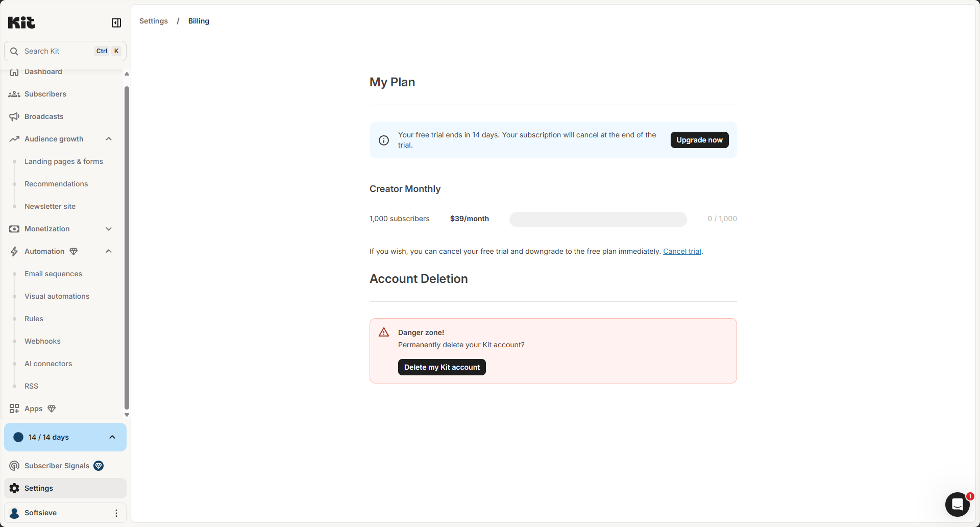Click the Automation lightning bolt icon
Image resolution: width=980 pixels, height=527 pixels.
(x=14, y=251)
